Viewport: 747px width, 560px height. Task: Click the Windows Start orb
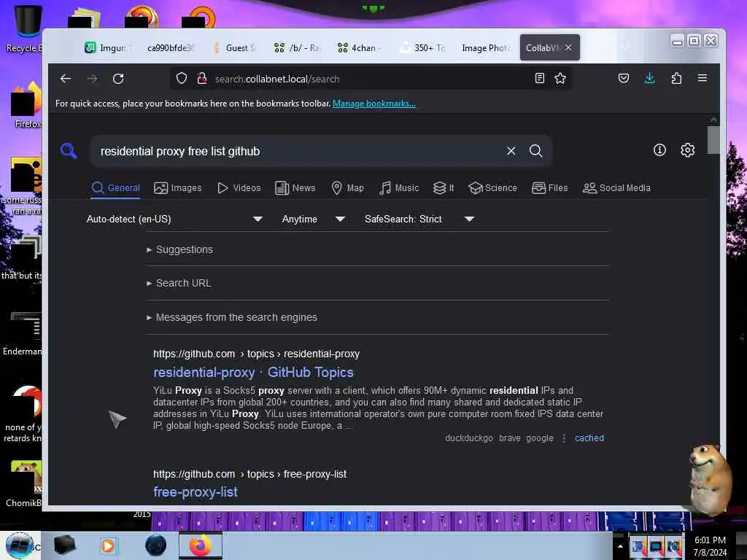click(x=19, y=545)
